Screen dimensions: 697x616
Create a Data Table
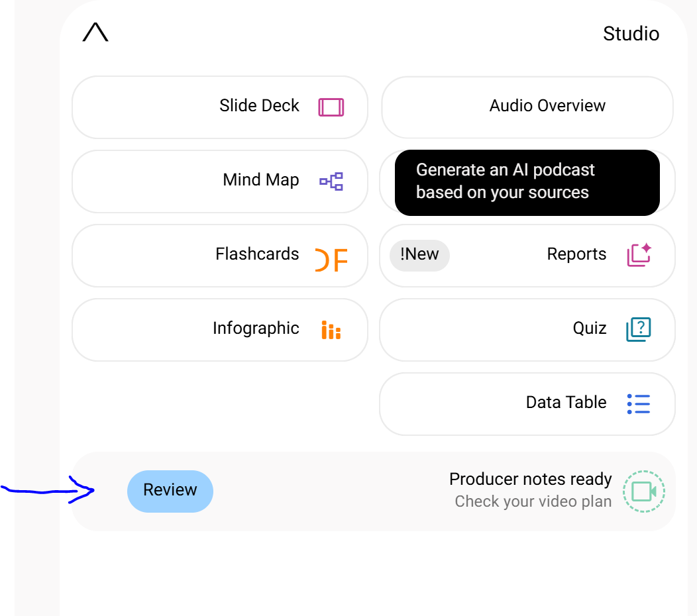point(527,404)
